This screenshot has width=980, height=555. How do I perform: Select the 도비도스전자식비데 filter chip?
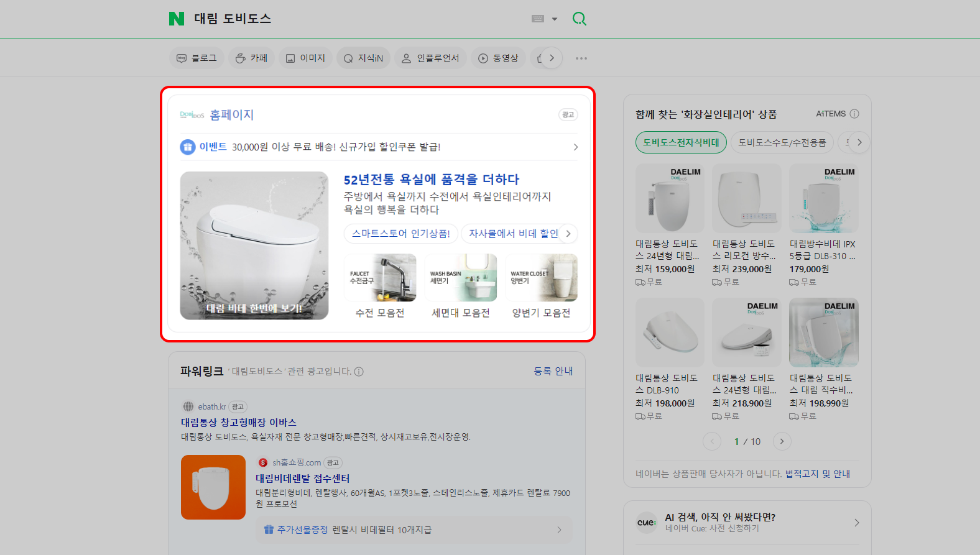click(x=681, y=142)
